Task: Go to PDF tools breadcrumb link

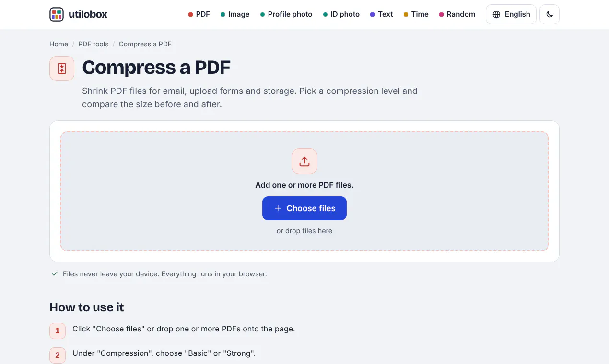Action: click(94, 44)
